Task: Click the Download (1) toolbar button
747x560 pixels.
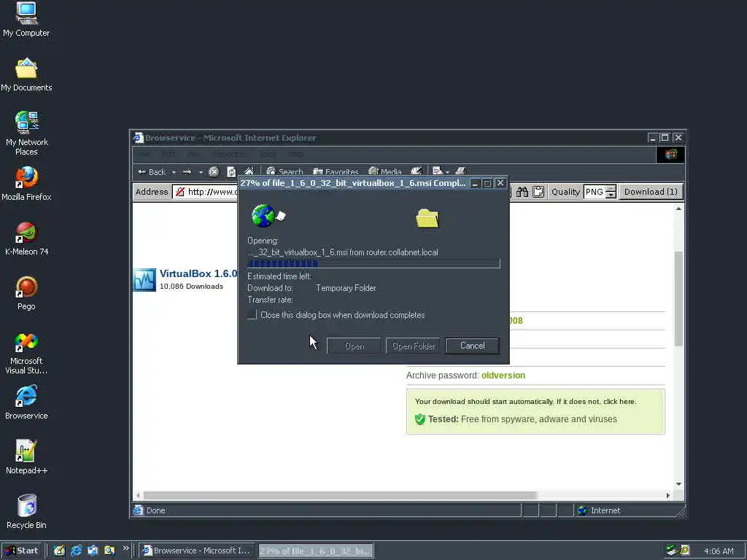Action: tap(651, 192)
